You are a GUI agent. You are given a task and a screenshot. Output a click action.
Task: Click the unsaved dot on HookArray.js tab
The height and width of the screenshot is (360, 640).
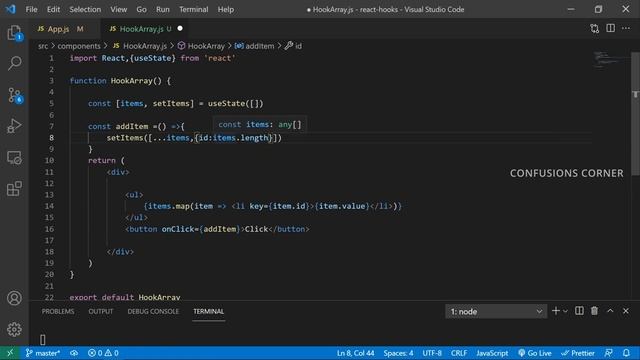pyautogui.click(x=180, y=29)
